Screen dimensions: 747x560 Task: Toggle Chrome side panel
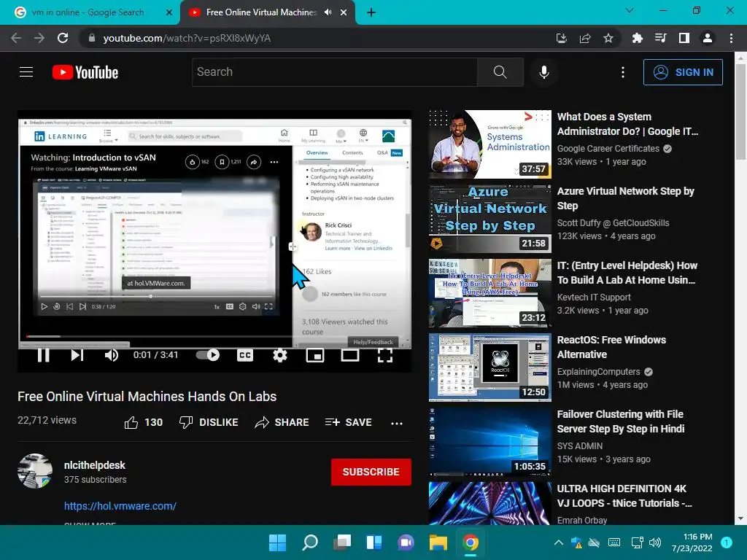(684, 38)
